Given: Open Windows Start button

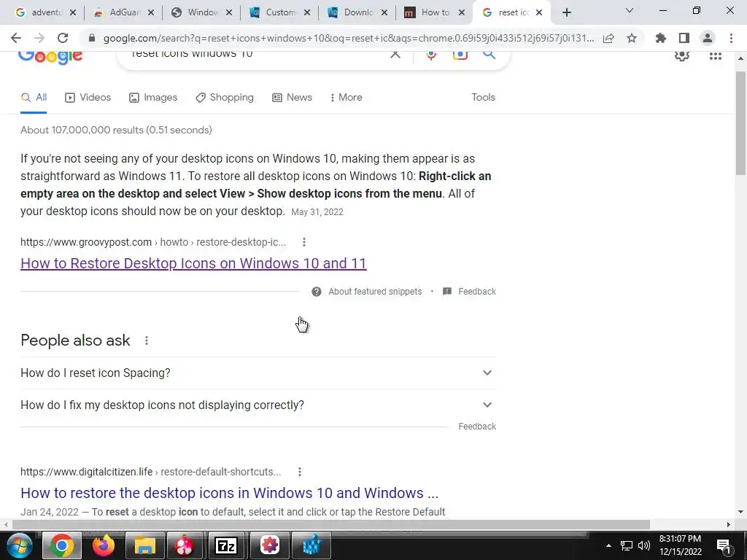Looking at the screenshot, I should coord(19,545).
